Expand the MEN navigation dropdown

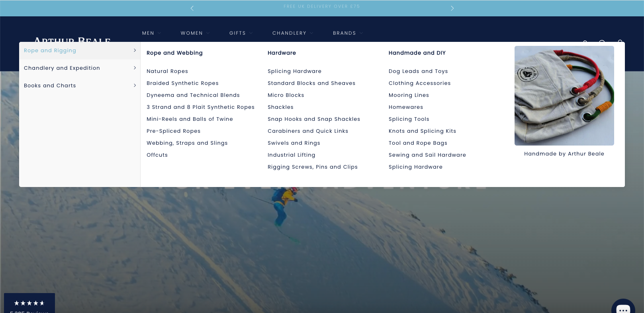point(151,33)
